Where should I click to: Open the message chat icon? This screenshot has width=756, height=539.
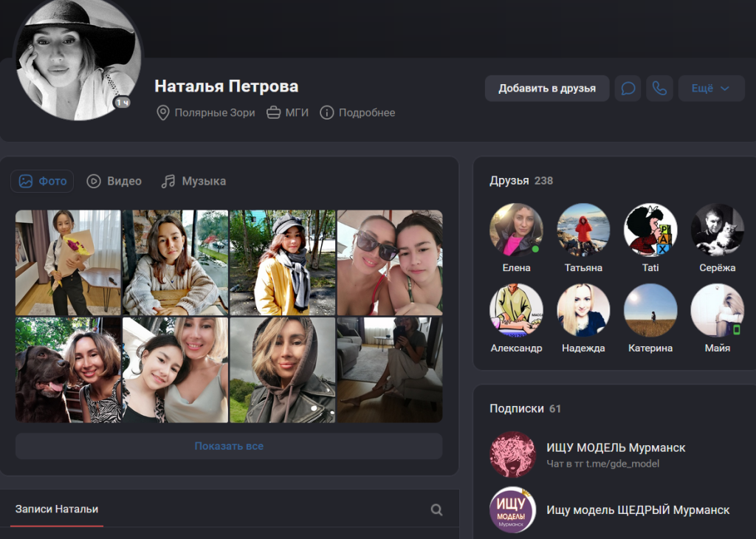tap(628, 88)
